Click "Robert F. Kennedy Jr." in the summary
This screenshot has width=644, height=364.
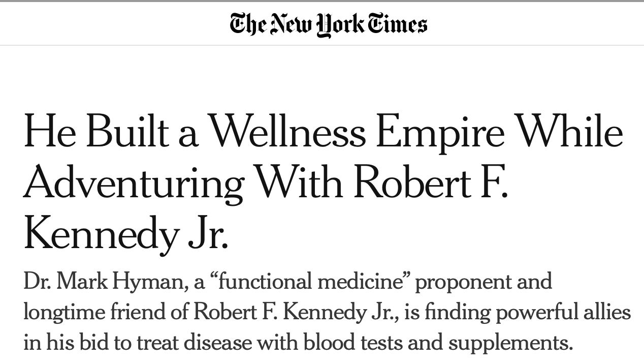coord(296,312)
